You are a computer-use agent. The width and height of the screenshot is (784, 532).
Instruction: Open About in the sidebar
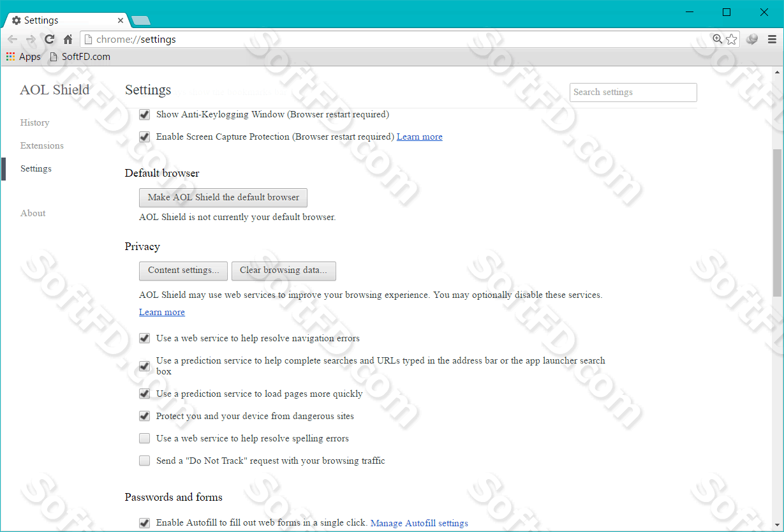pyautogui.click(x=33, y=213)
